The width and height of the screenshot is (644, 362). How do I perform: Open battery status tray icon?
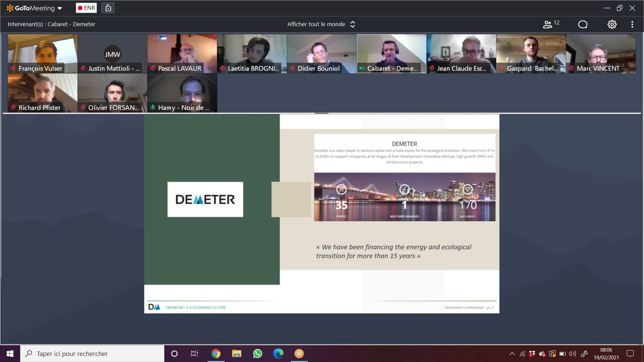click(562, 354)
